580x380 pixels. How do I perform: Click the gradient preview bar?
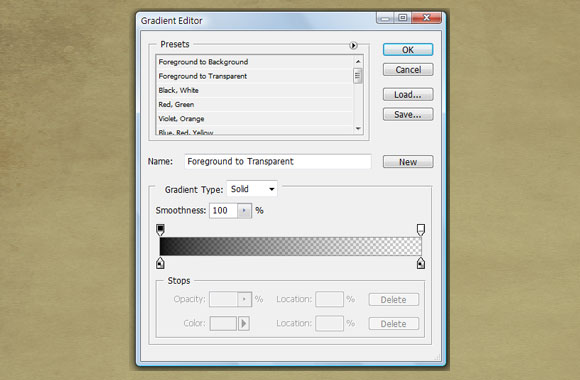tap(290, 246)
